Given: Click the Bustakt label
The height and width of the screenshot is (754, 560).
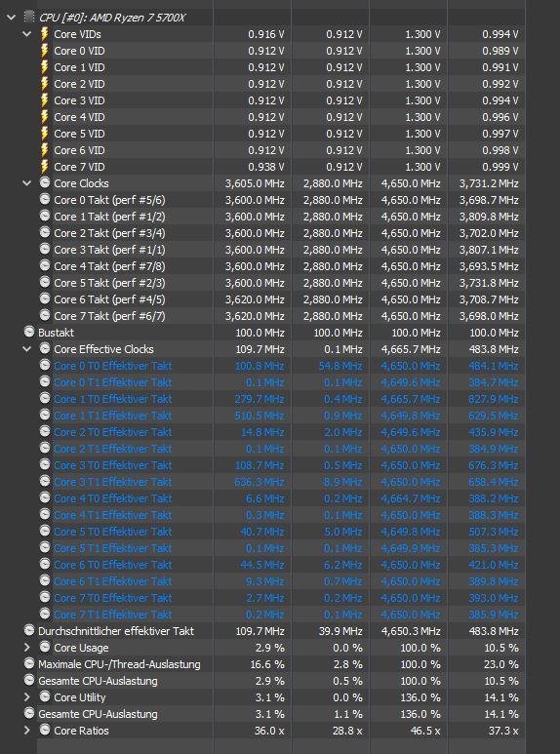Looking at the screenshot, I should 56,333.
